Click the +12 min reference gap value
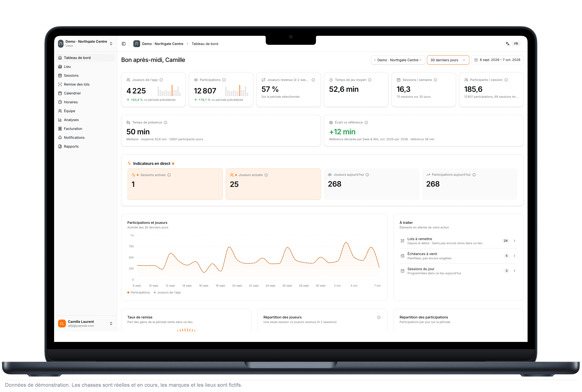Viewport: 582px width, 392px height. 342,132
